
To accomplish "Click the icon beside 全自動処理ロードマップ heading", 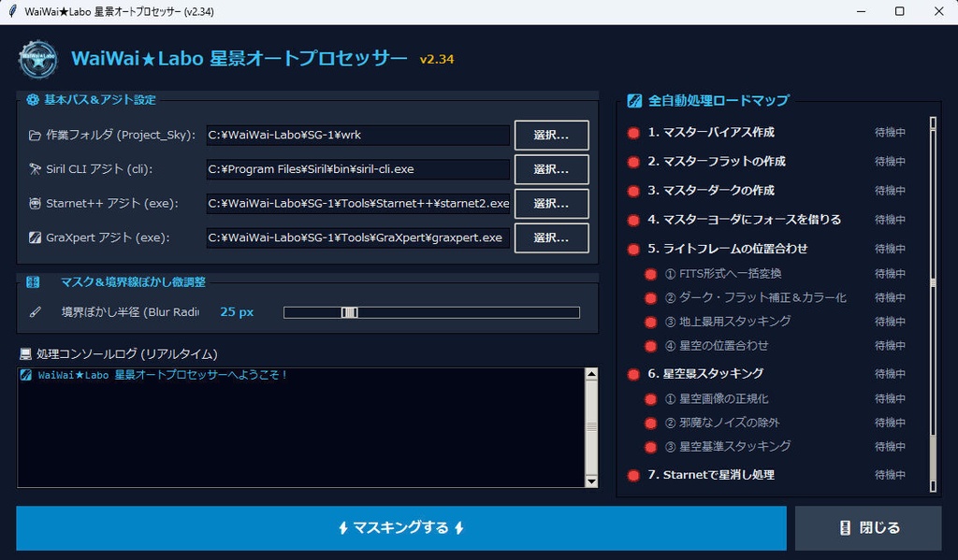I will [635, 101].
